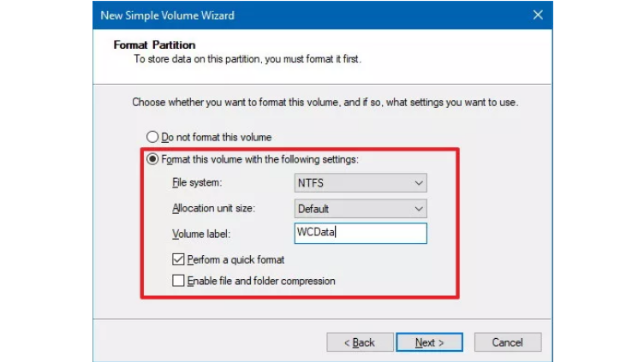Uncheck the "Perform a quick format" checkbox
This screenshot has width=644, height=362.
pos(178,259)
